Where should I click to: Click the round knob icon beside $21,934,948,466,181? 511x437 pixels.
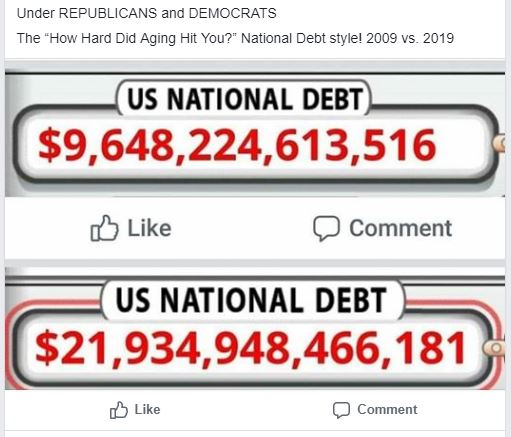click(x=495, y=348)
